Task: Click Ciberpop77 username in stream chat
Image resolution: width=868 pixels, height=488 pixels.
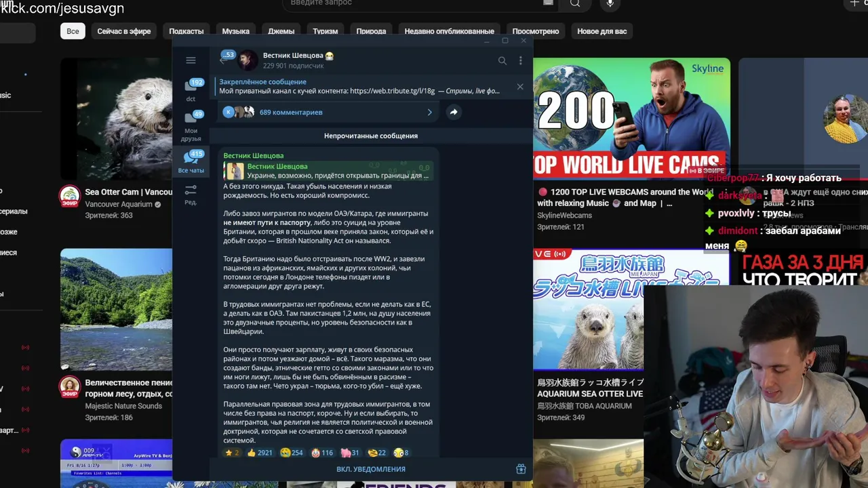Action: point(732,178)
